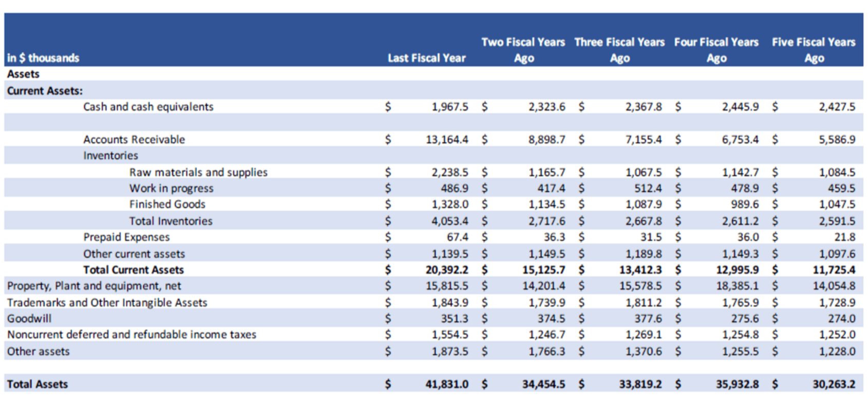Select the Finished Goods row label
868x403 pixels.
pos(167,204)
